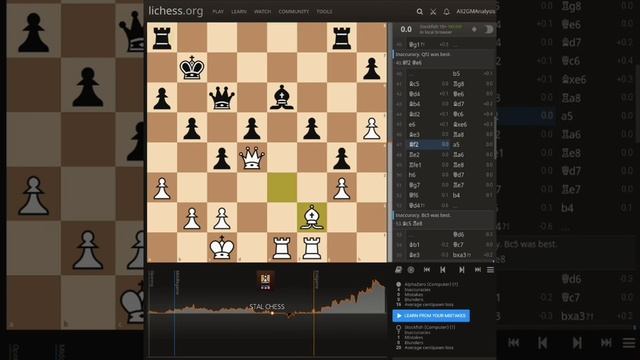
Task: Click the blue middlegame marker on graph
Action: 175,312
